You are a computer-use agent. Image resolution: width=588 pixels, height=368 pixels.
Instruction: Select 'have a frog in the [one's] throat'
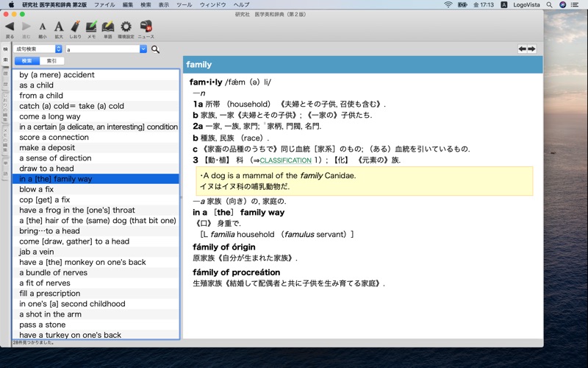point(96,210)
